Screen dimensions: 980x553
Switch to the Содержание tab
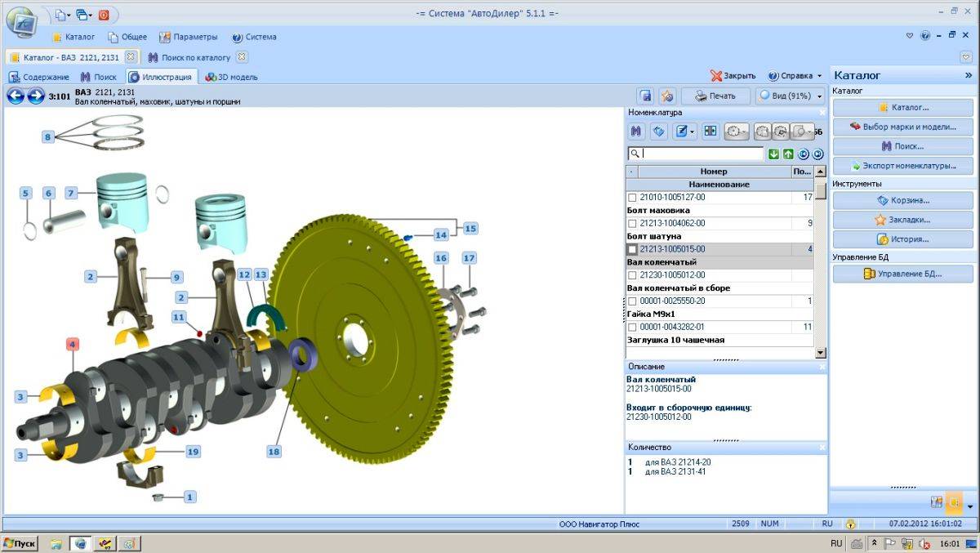[39, 77]
